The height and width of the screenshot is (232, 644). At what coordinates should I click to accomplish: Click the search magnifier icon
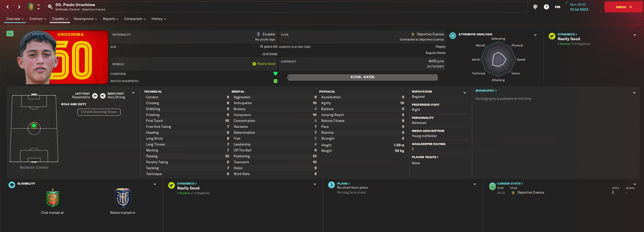coord(50,7)
